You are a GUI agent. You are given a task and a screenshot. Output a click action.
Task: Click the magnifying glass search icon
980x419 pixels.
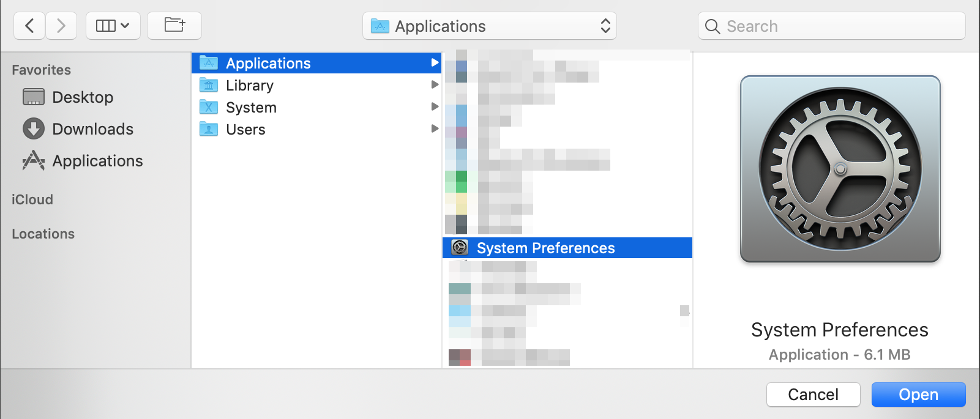713,27
